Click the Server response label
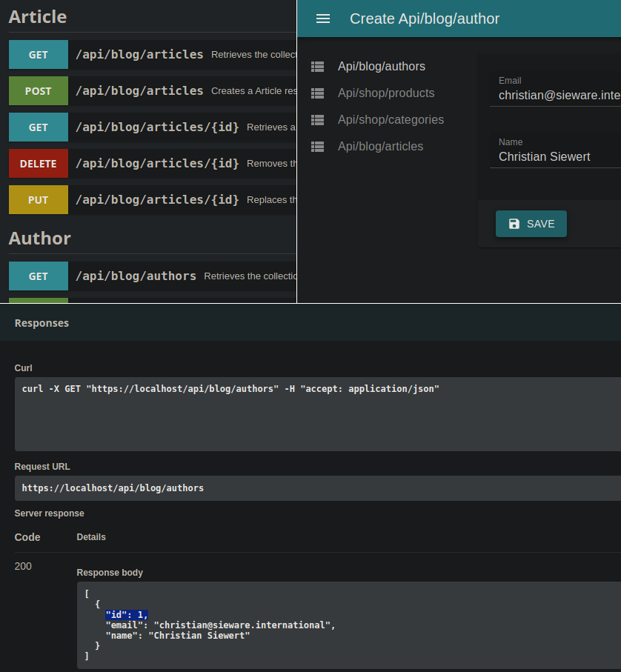Viewport: 621px width, 672px height. (50, 513)
